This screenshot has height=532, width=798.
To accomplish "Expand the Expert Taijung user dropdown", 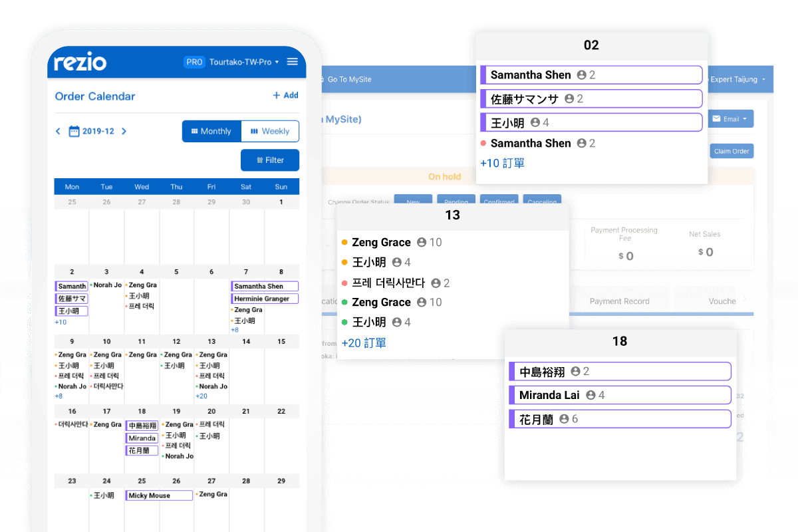I will tap(738, 80).
